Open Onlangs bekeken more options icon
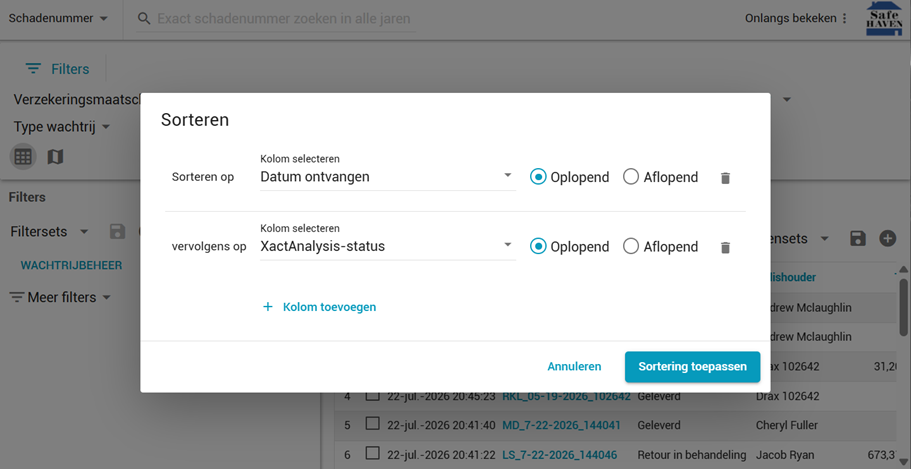The width and height of the screenshot is (911, 469). (845, 19)
